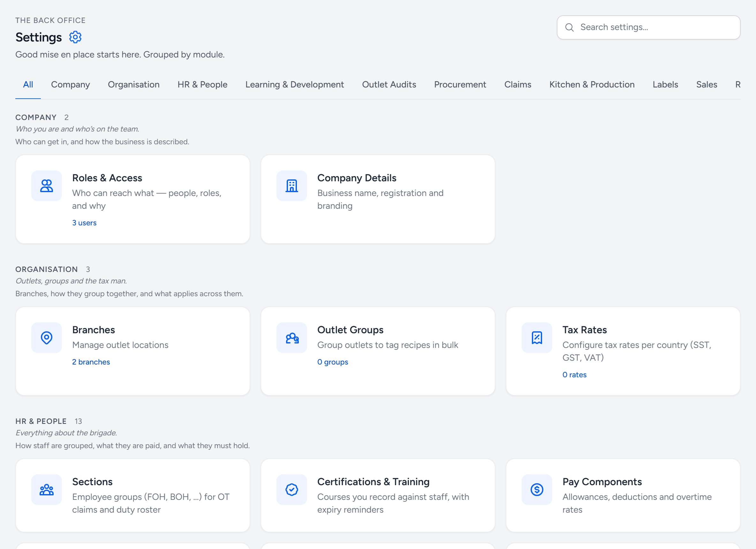This screenshot has width=756, height=549.
Task: Open the Certifications & Training card title
Action: (x=373, y=482)
